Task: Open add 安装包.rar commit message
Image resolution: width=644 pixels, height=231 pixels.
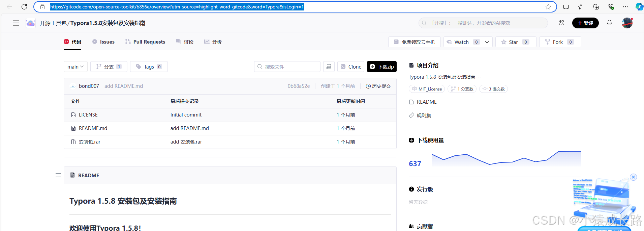Action: pyautogui.click(x=186, y=142)
